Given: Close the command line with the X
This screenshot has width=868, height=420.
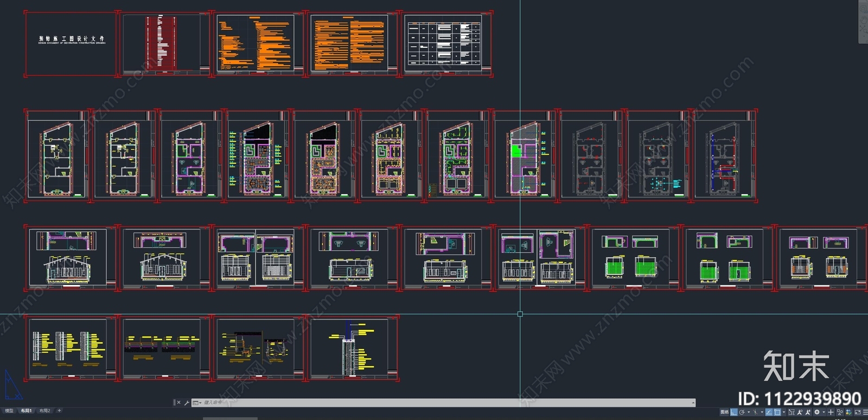Looking at the screenshot, I should (178, 403).
